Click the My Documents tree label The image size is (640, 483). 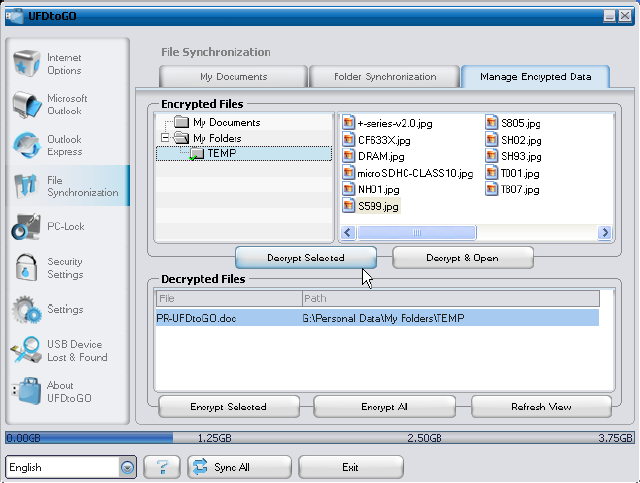coord(227,122)
